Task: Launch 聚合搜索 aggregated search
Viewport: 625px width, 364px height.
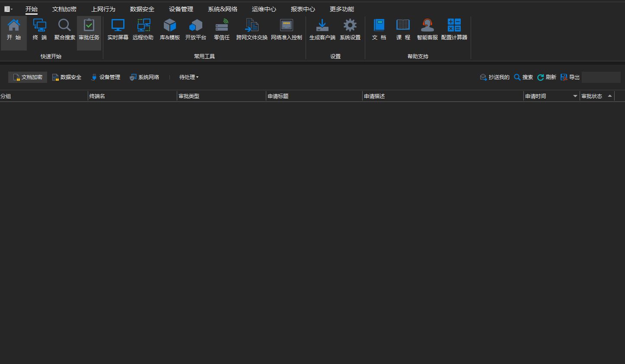Action: (64, 30)
